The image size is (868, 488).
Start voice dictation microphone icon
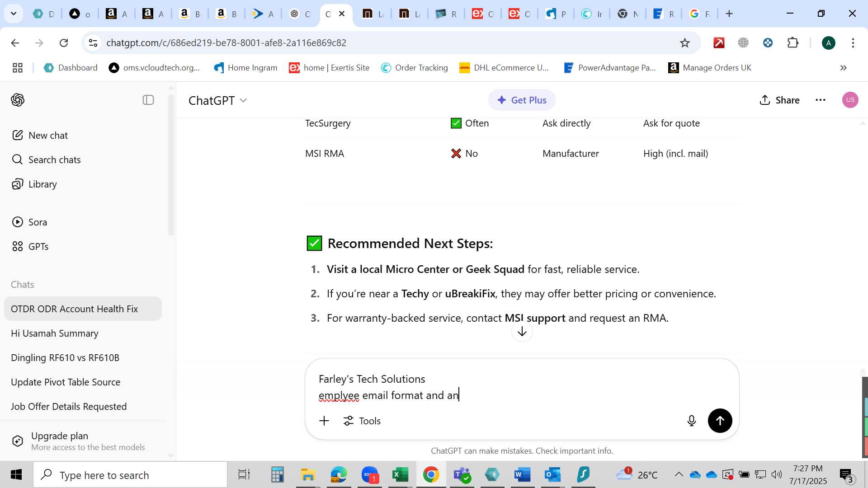[692, 421]
